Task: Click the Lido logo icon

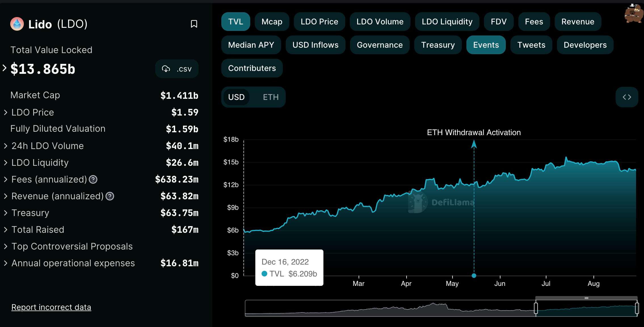Action: tap(17, 24)
